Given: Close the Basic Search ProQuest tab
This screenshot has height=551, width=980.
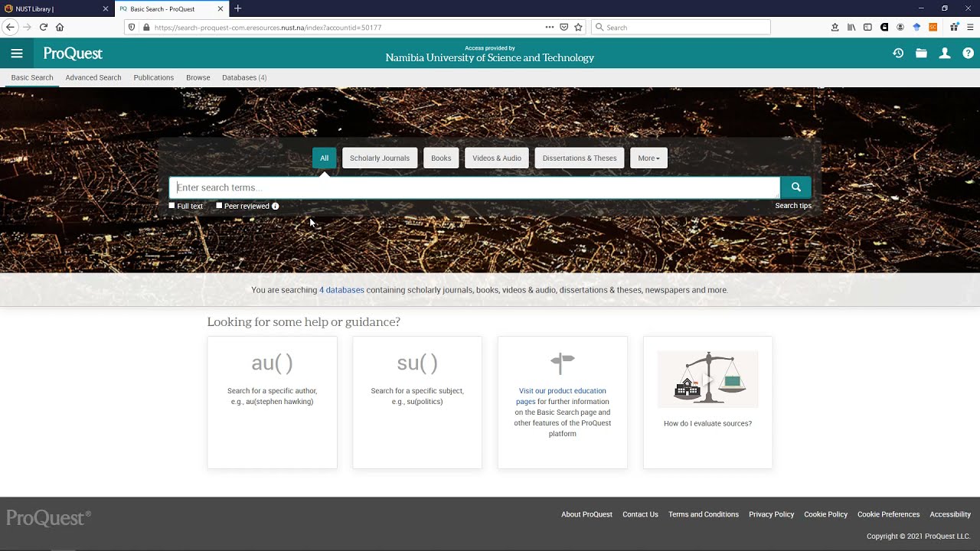Looking at the screenshot, I should point(221,8).
